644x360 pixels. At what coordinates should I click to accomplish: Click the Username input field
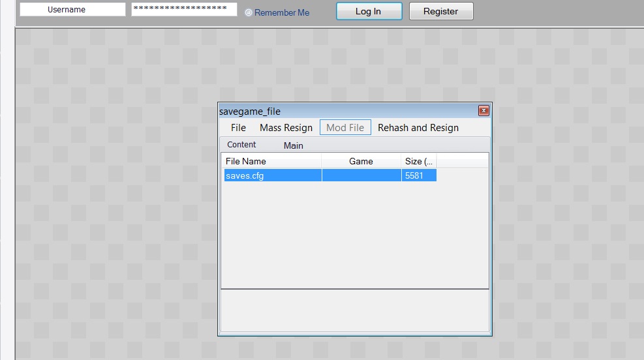pos(72,10)
